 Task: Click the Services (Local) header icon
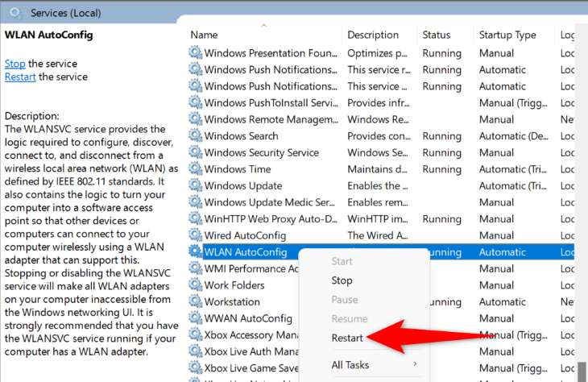pos(16,13)
